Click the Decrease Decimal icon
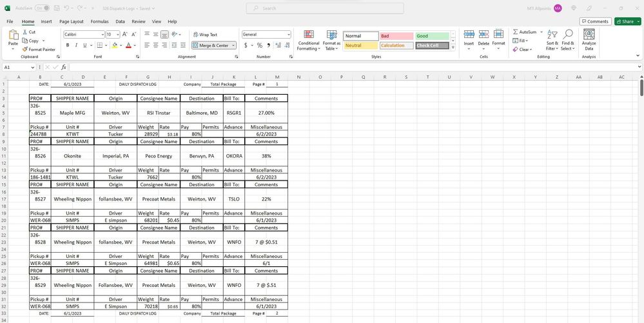The width and height of the screenshot is (644, 323). point(287,45)
